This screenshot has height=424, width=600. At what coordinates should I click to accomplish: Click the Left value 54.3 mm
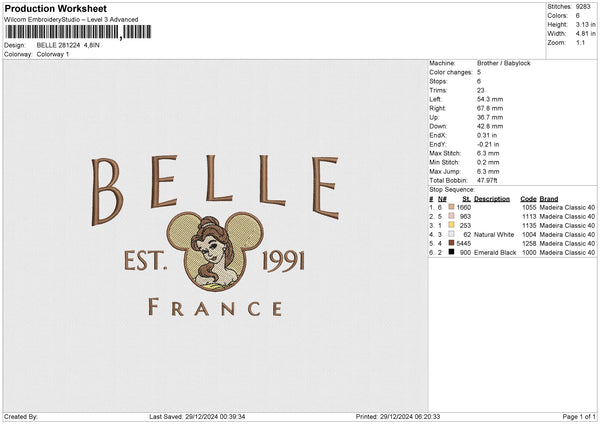(x=490, y=99)
